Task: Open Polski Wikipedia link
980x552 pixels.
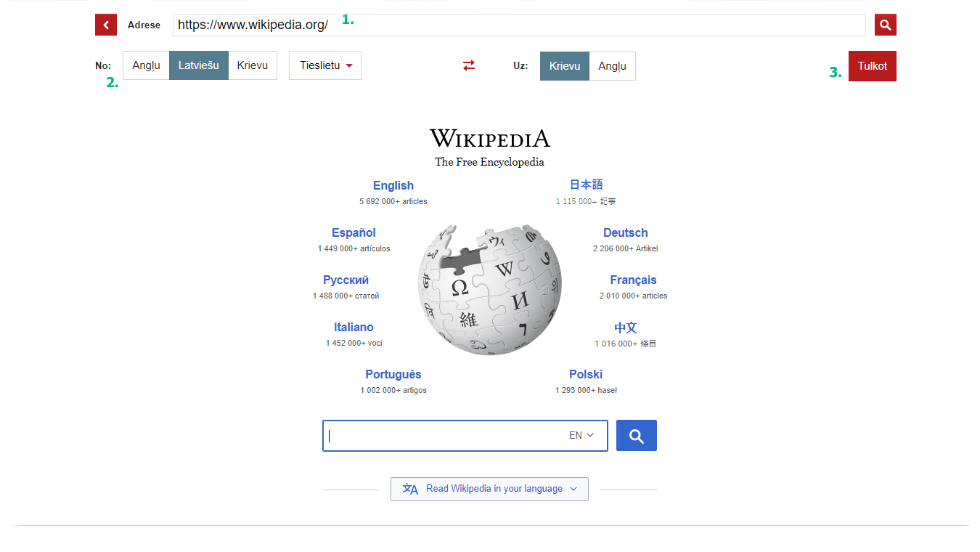Action: [x=586, y=374]
